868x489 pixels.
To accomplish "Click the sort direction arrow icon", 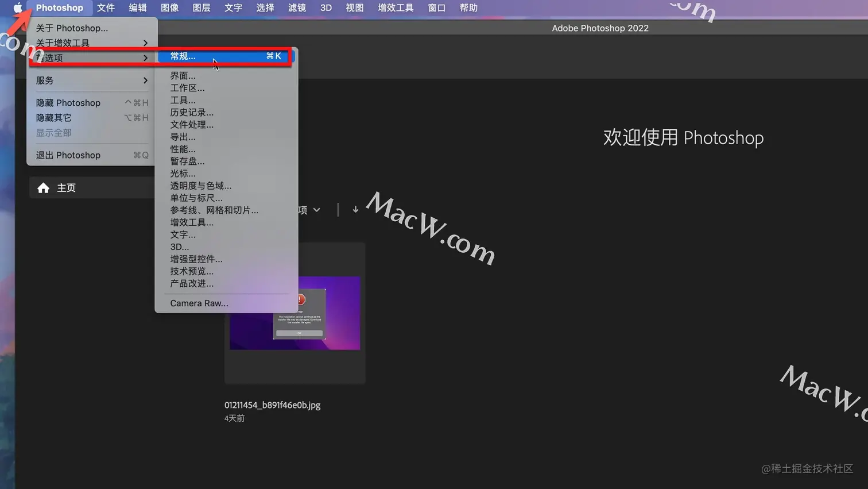I will tap(355, 210).
